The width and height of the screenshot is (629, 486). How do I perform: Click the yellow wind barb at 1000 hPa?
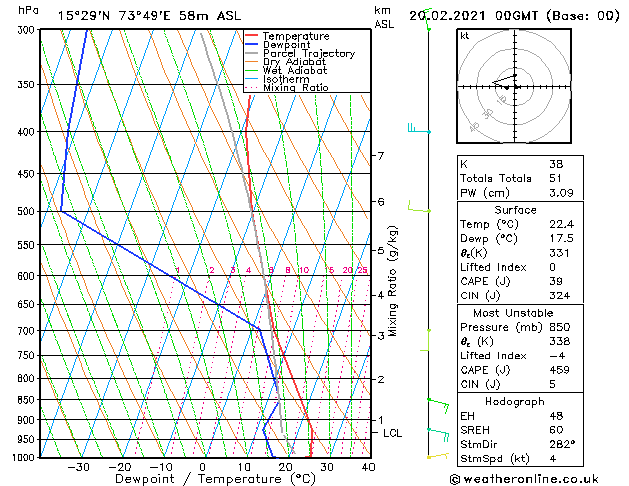pyautogui.click(x=438, y=456)
